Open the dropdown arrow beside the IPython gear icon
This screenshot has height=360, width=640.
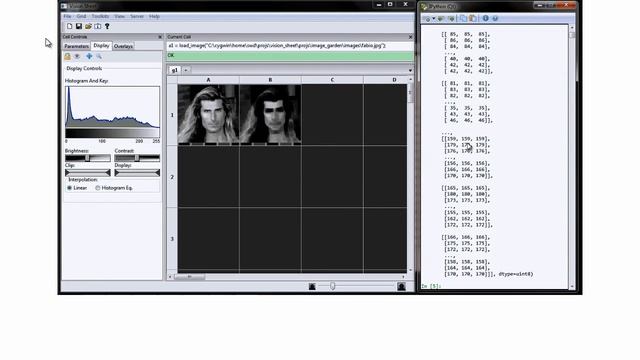[433, 18]
